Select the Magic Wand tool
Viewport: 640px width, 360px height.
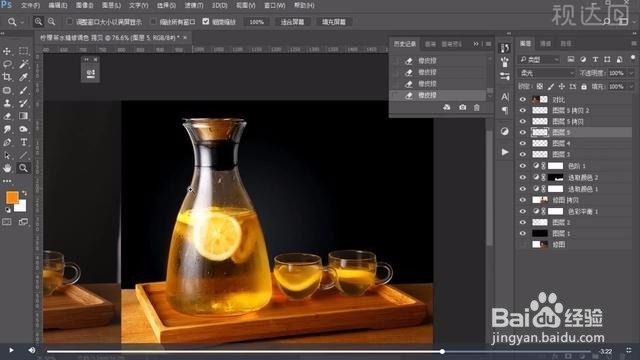point(23,64)
